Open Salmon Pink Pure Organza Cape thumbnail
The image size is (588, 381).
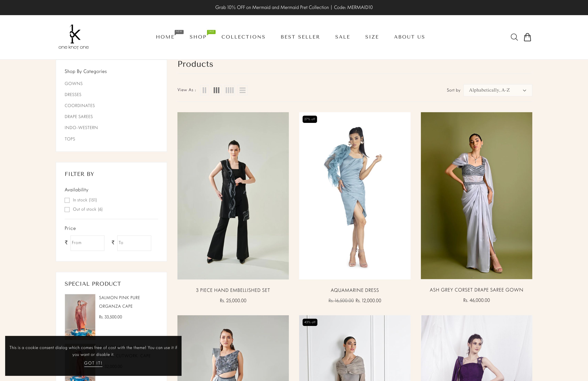click(80, 315)
